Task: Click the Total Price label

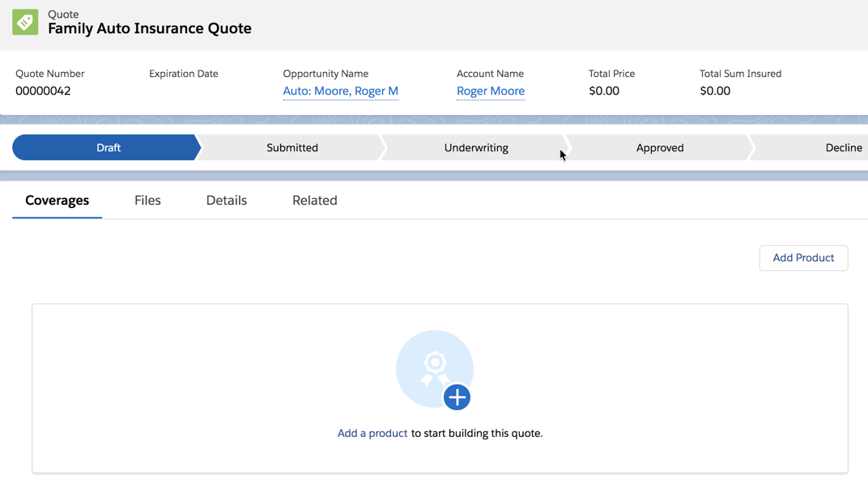Action: point(611,74)
